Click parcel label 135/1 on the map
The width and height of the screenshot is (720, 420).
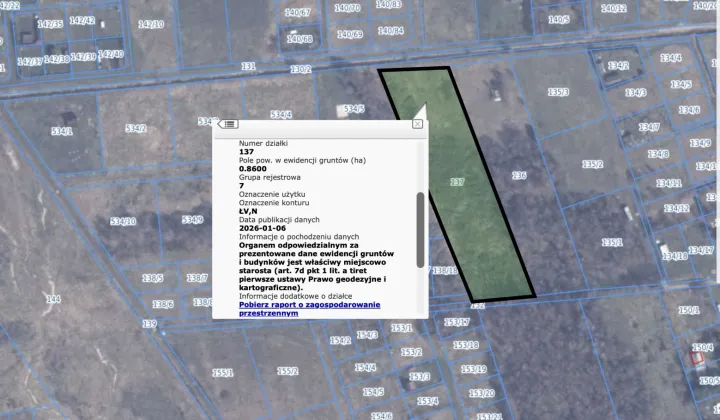[x=612, y=242]
